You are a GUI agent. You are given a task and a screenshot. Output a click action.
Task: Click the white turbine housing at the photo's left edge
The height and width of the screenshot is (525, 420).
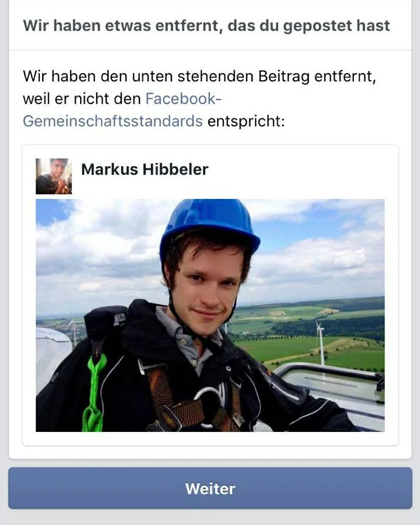(x=50, y=355)
